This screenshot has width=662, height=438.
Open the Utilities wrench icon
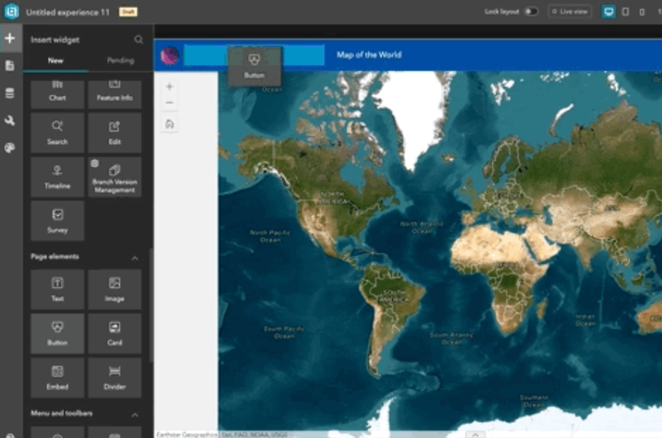click(x=10, y=120)
